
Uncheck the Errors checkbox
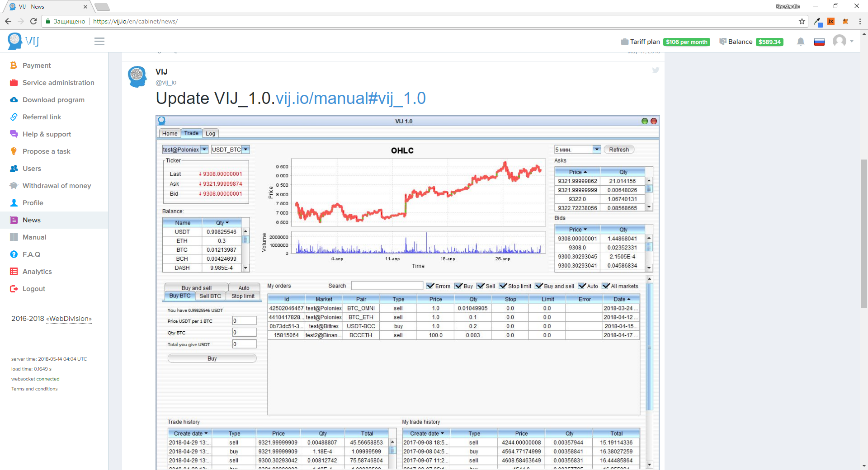pos(430,286)
